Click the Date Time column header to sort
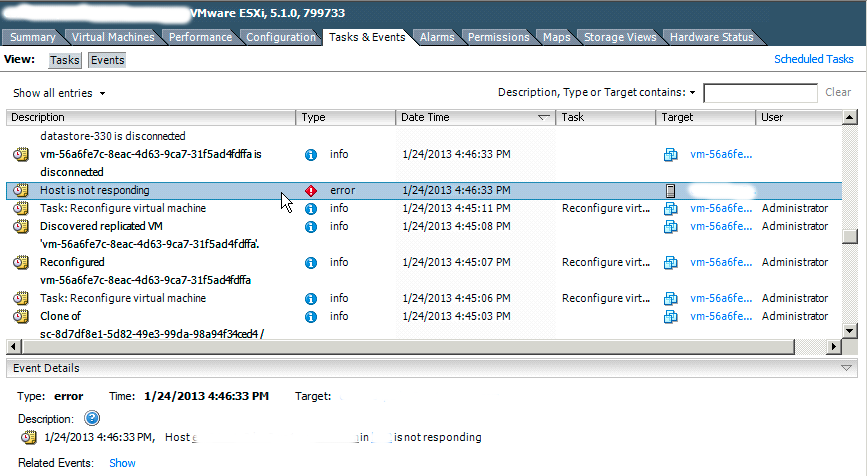The image size is (868, 476). 470,117
